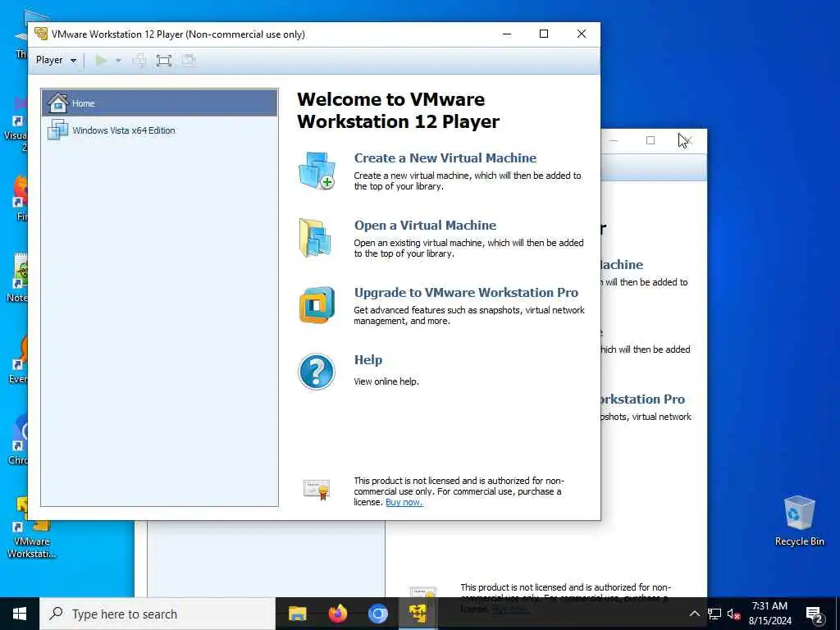
Task: Maximize the background VMware Player window
Action: (x=651, y=140)
